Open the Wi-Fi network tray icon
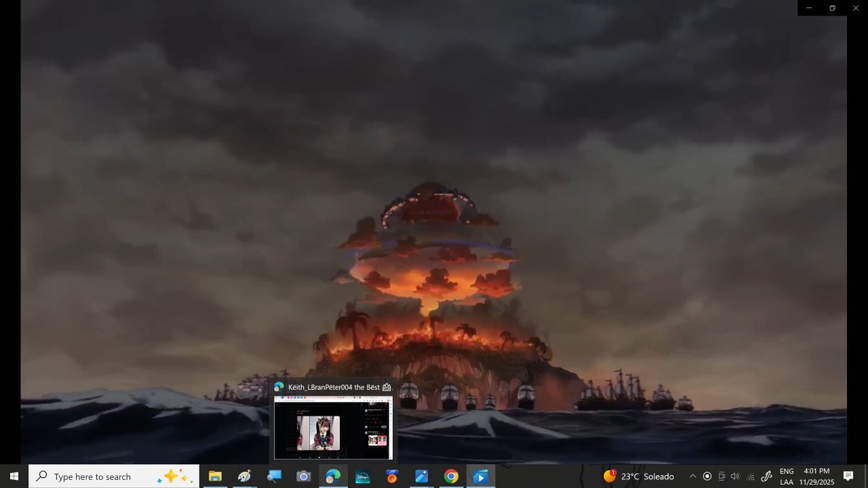This screenshot has width=868, height=488. click(751, 476)
